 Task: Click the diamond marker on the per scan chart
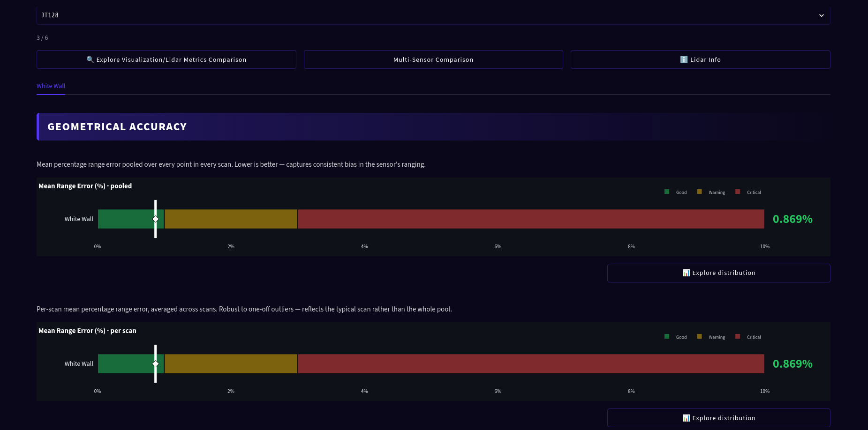(x=156, y=363)
